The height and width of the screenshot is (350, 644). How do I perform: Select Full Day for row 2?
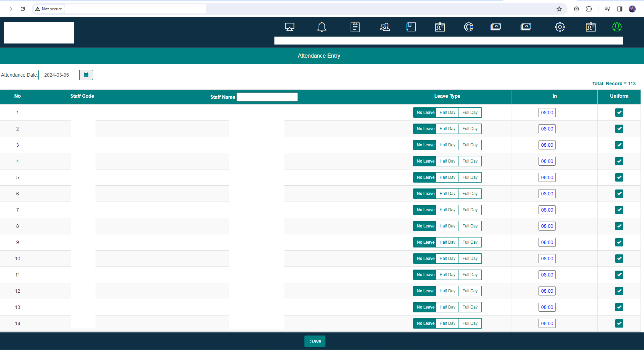[x=470, y=129]
